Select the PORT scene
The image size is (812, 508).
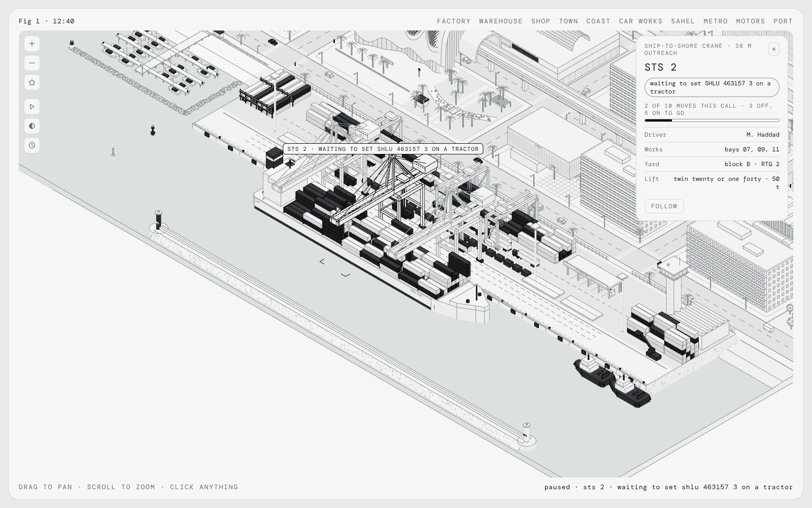(x=783, y=21)
